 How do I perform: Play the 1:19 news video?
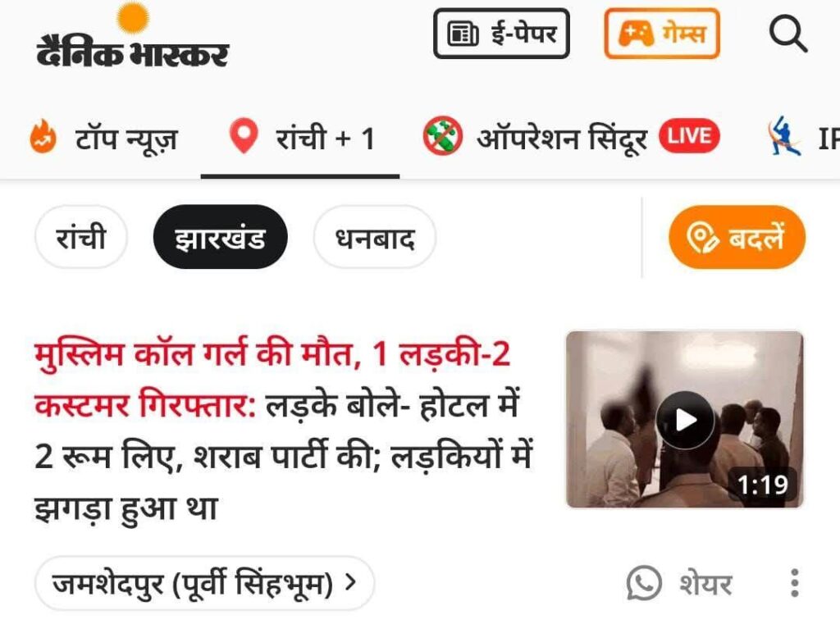click(x=685, y=419)
